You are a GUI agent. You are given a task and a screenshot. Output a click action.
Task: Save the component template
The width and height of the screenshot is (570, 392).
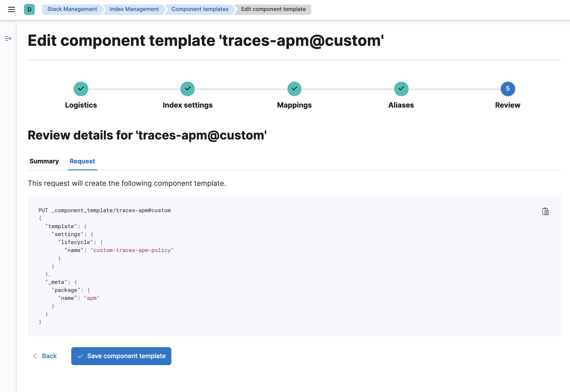coord(121,356)
